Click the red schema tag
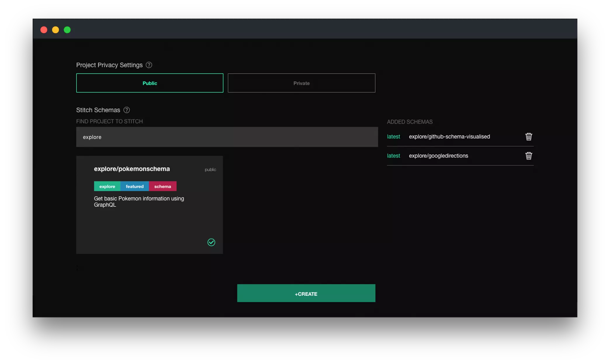 pyautogui.click(x=163, y=186)
